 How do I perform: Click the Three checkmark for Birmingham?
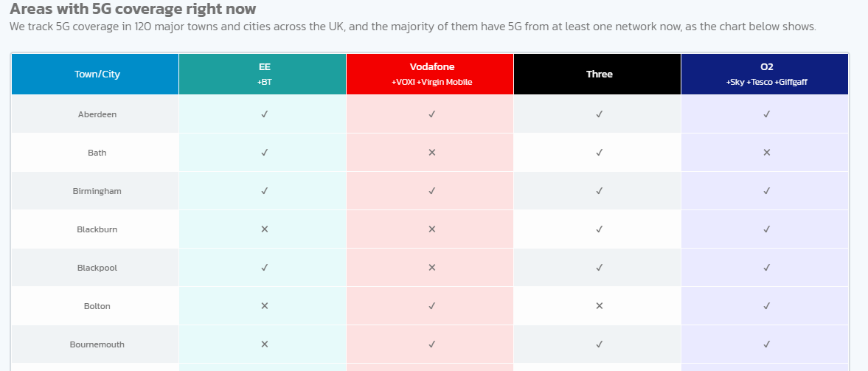[599, 191]
